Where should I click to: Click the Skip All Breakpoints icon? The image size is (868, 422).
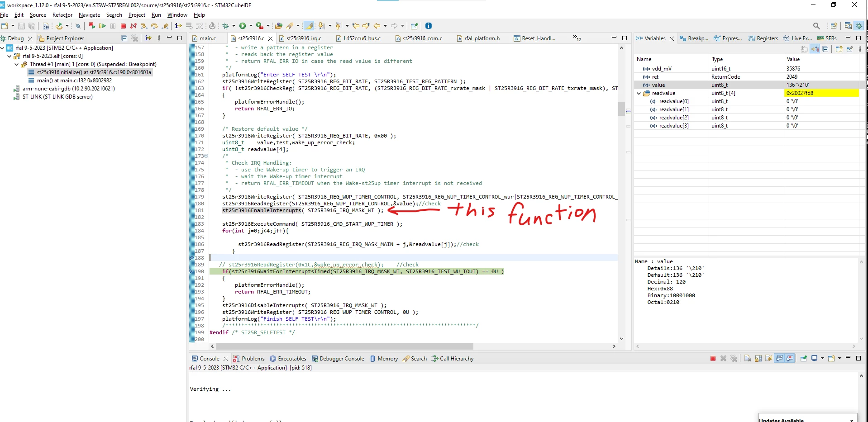click(x=78, y=26)
